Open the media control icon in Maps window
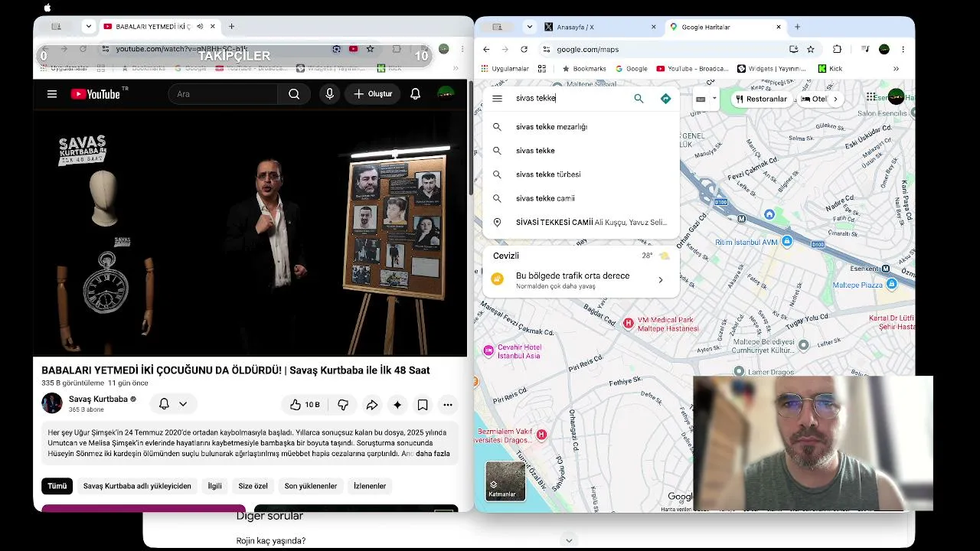Screen dimensions: 980x551 tap(865, 49)
